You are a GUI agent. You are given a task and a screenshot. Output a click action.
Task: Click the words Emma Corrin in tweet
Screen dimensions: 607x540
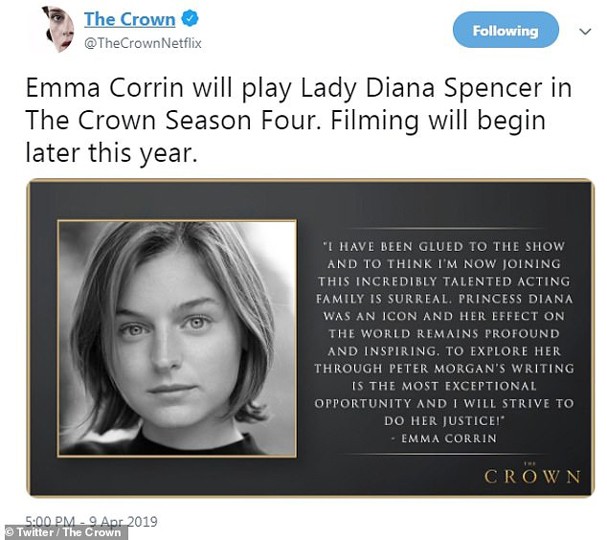(x=105, y=89)
